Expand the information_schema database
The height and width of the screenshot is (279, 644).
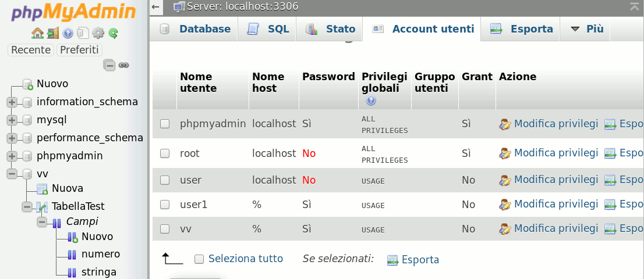(x=12, y=102)
